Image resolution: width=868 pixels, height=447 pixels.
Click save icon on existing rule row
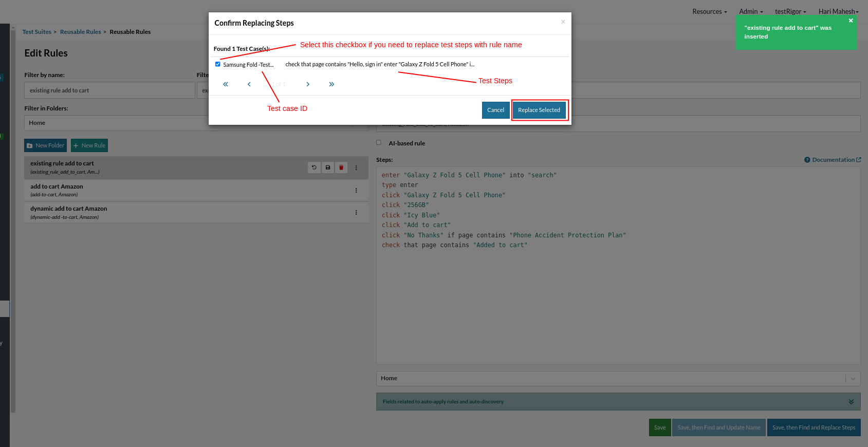(328, 167)
